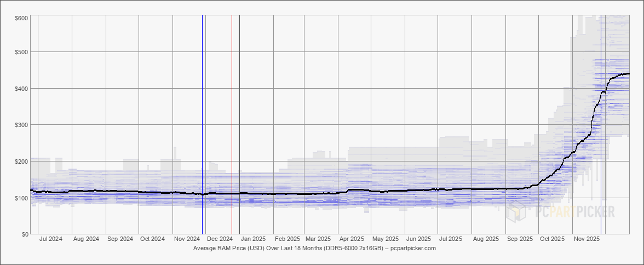This screenshot has height=265, width=644.
Task: Click the Jul 2024 x-axis label
Action: pos(51,239)
